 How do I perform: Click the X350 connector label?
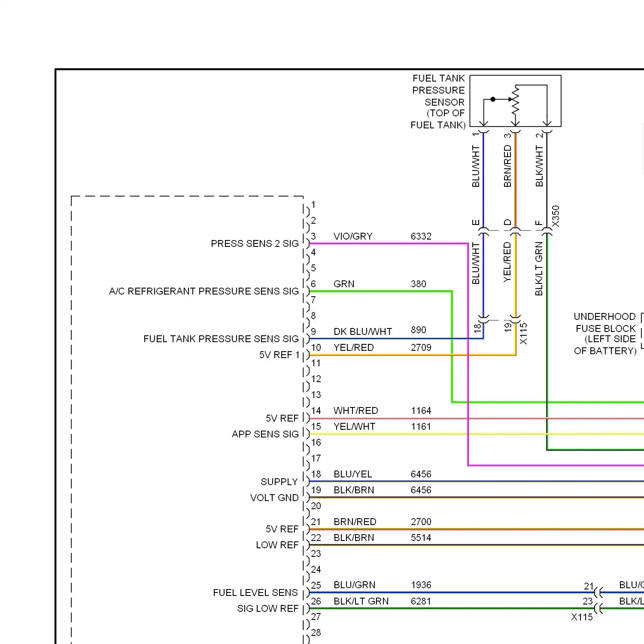(x=556, y=214)
